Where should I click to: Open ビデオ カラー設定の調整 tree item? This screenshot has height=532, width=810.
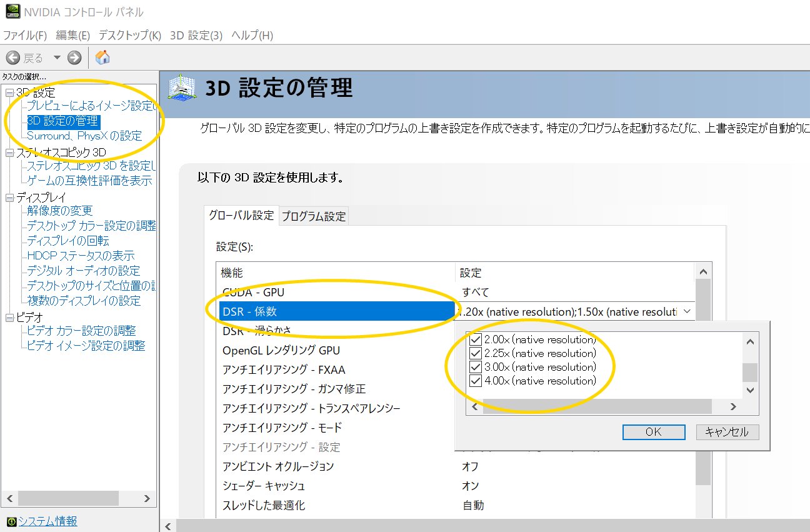(x=81, y=331)
